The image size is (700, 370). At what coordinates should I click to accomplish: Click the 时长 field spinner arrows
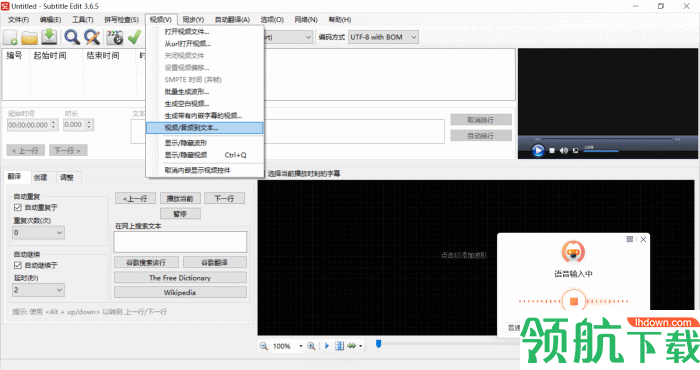pyautogui.click(x=89, y=125)
